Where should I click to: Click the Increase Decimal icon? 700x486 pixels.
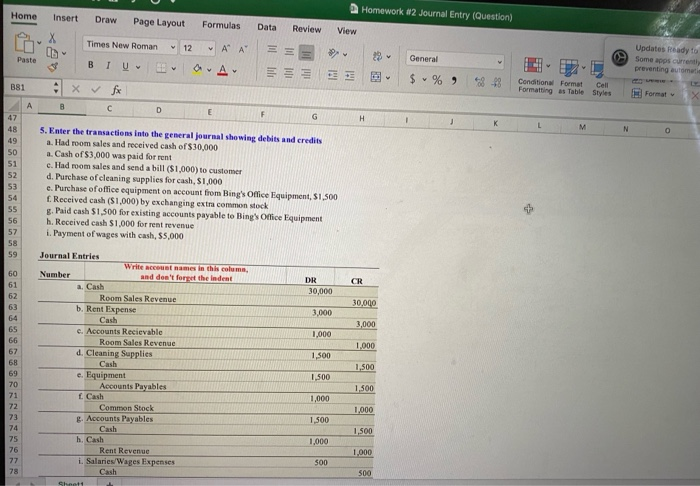point(479,81)
